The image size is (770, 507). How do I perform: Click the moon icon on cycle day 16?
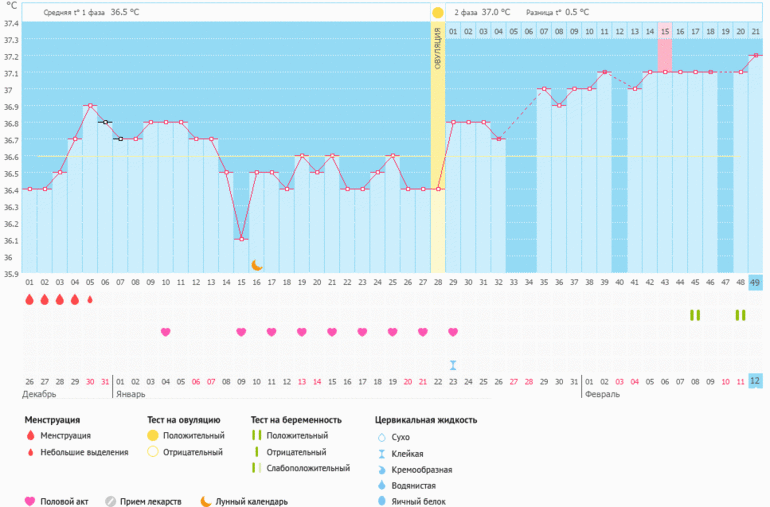(256, 265)
